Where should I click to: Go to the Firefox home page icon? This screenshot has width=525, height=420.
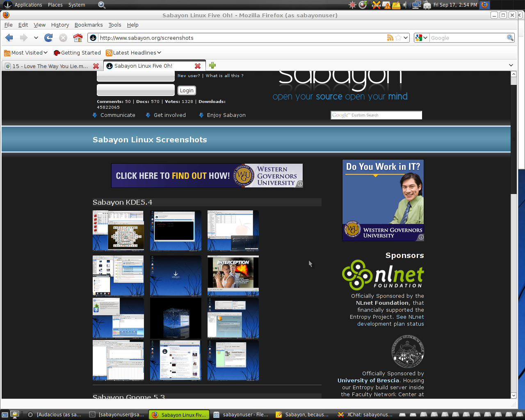coord(78,38)
